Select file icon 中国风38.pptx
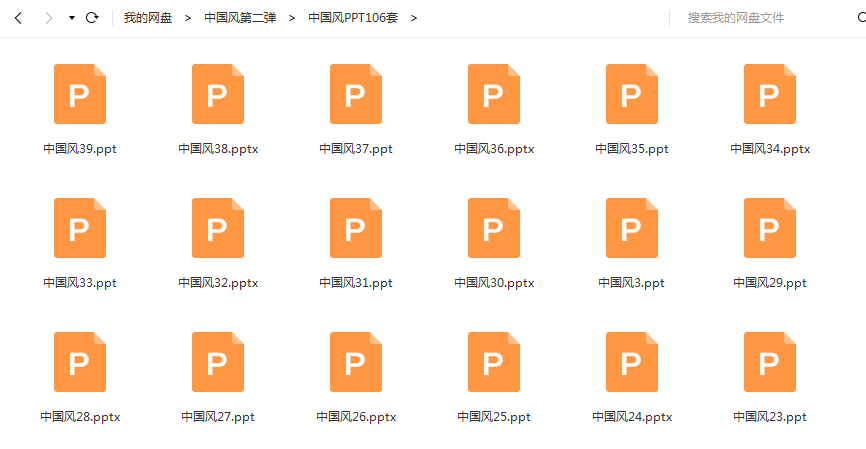866x449 pixels. (218, 94)
